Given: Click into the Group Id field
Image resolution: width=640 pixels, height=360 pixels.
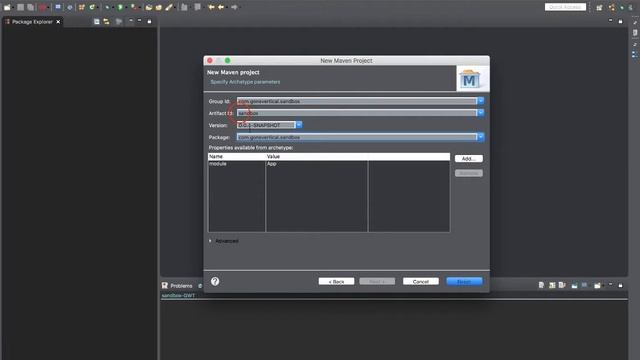Looking at the screenshot, I should (x=356, y=101).
